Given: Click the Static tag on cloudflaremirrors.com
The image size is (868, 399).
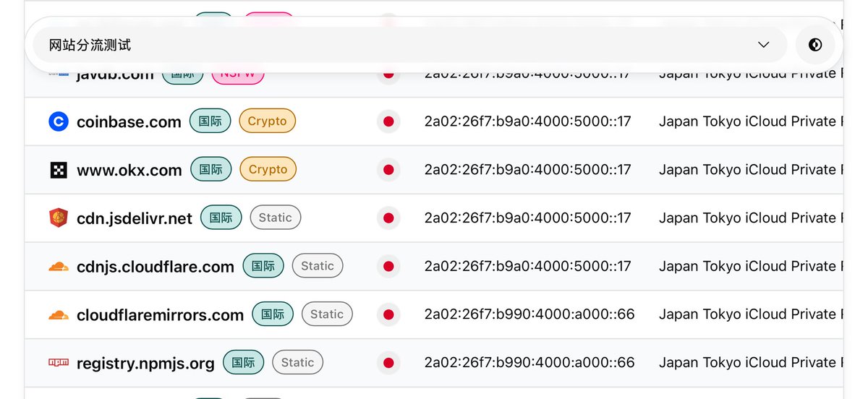Looking at the screenshot, I should pyautogui.click(x=327, y=314).
